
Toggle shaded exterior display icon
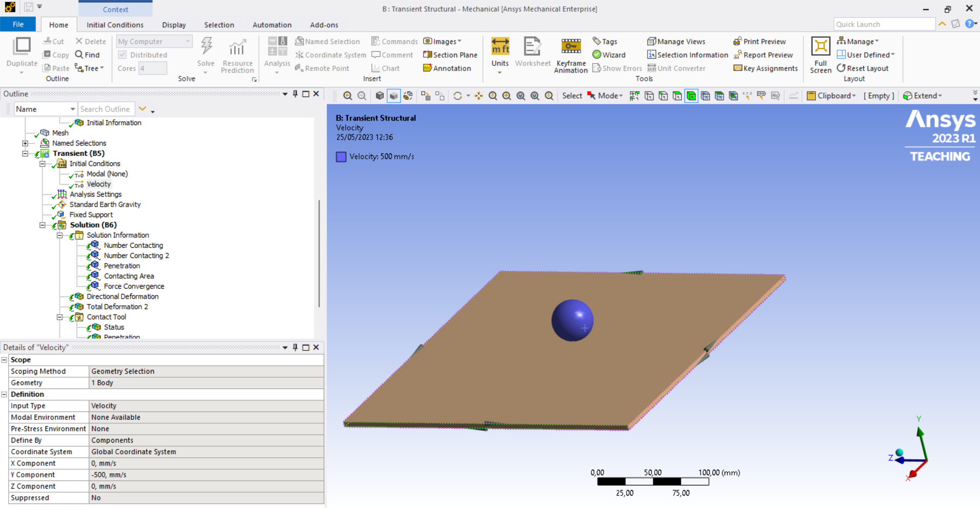click(394, 96)
